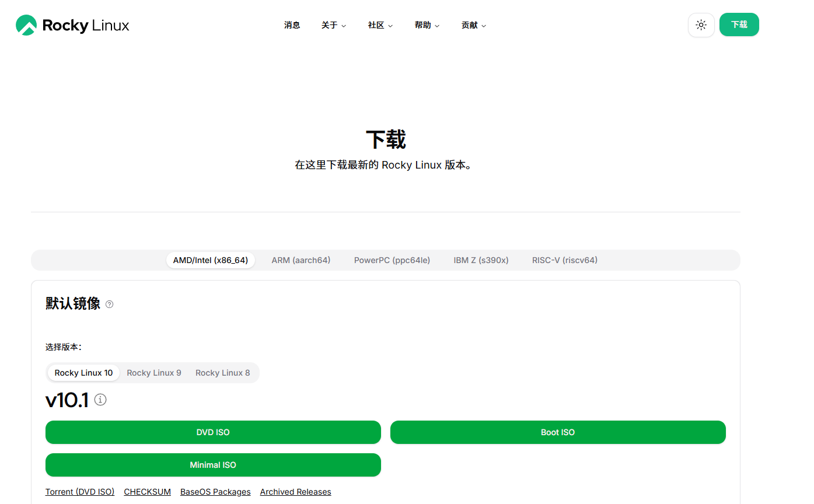814x504 pixels.
Task: Click the green 下载 button
Action: pyautogui.click(x=739, y=24)
